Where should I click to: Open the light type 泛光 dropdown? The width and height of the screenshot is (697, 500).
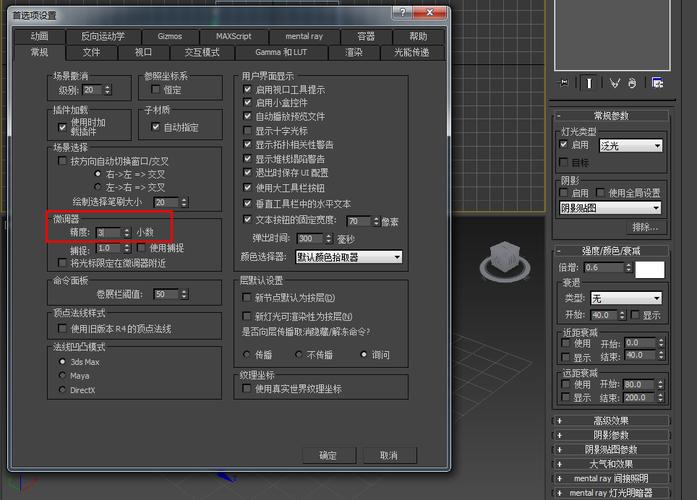click(x=631, y=145)
